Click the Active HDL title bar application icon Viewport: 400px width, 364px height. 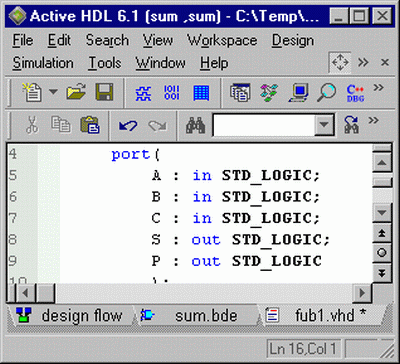(x=17, y=16)
